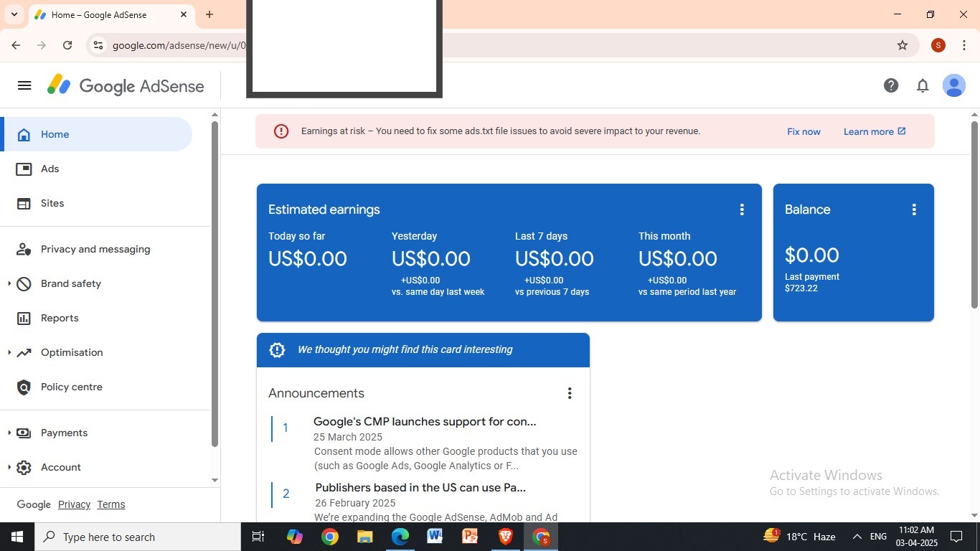Open Ads in the sidebar
Viewport: 980px width, 551px height.
point(96,169)
